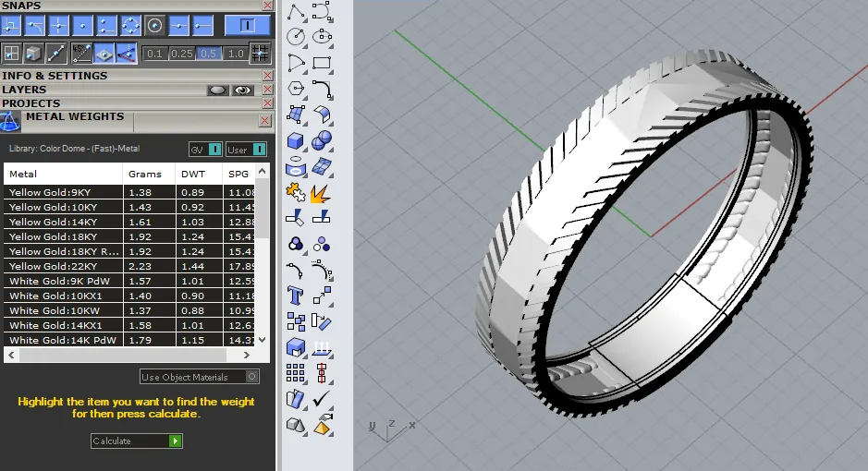Viewport: 868px width, 471px height.
Task: Select the Move tool
Action: click(x=323, y=296)
